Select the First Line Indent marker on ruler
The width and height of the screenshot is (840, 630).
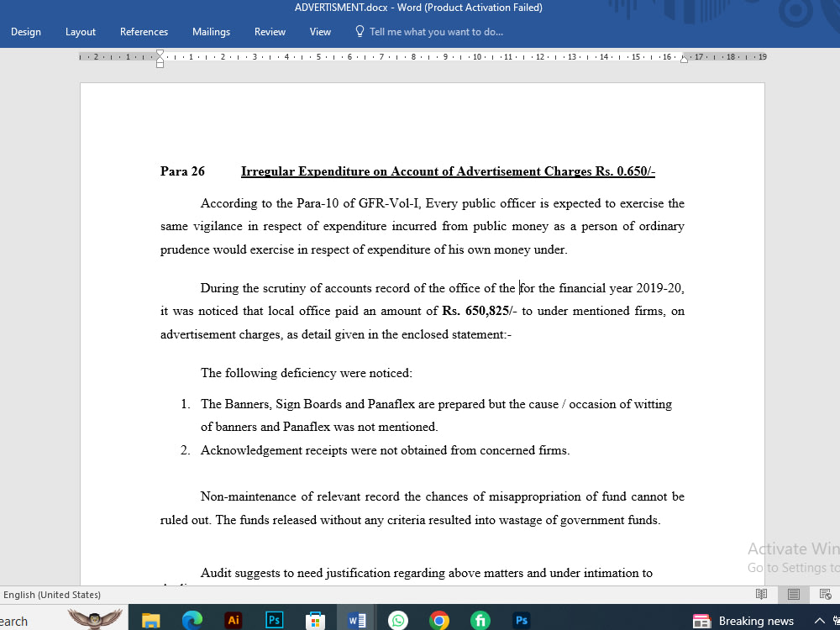coord(160,54)
